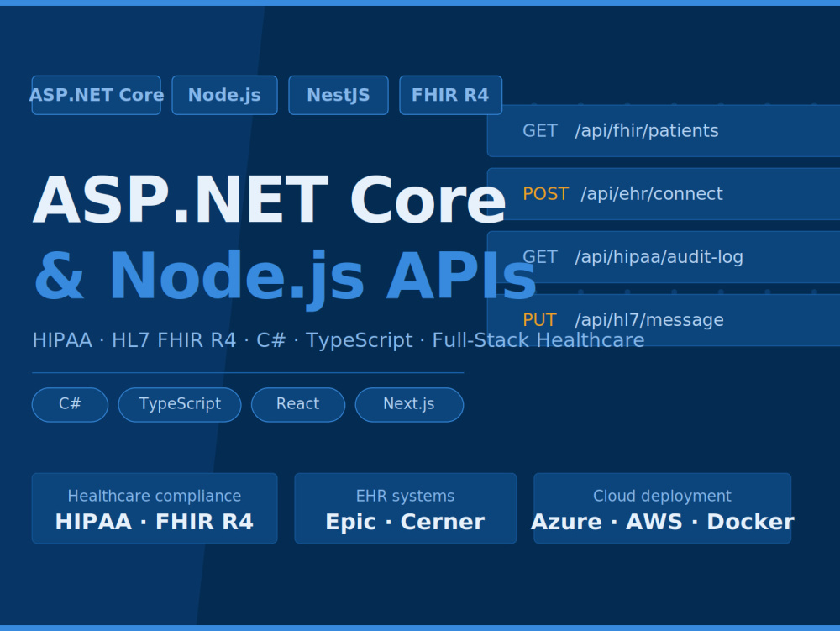Click the Healthcare compliance card
Image resolution: width=840 pixels, height=631 pixels.
(155, 508)
